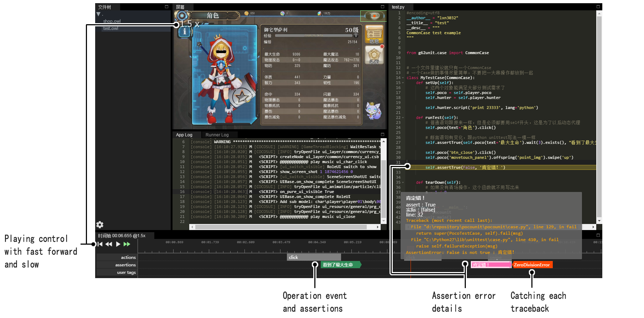Jump the timeline back to the start
Screen dimensions: 644x318
coord(100,244)
